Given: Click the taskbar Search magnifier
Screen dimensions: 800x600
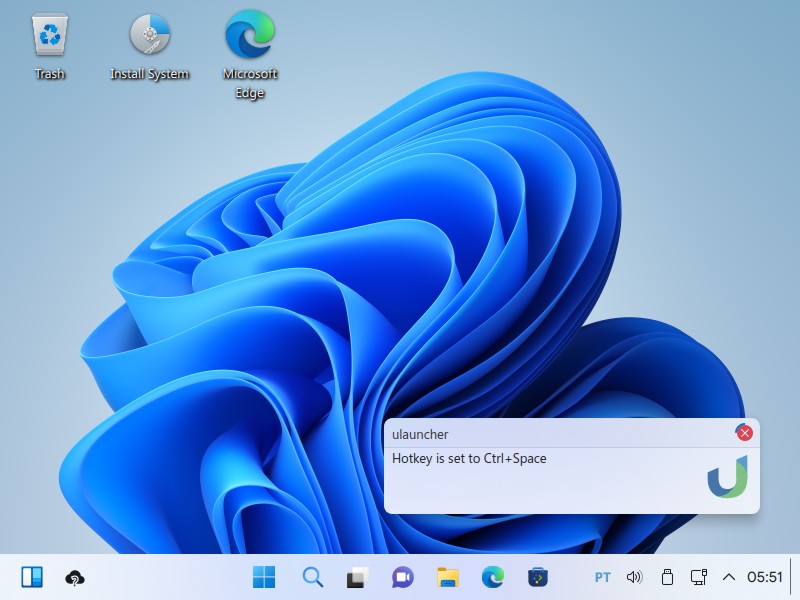Looking at the screenshot, I should click(313, 577).
